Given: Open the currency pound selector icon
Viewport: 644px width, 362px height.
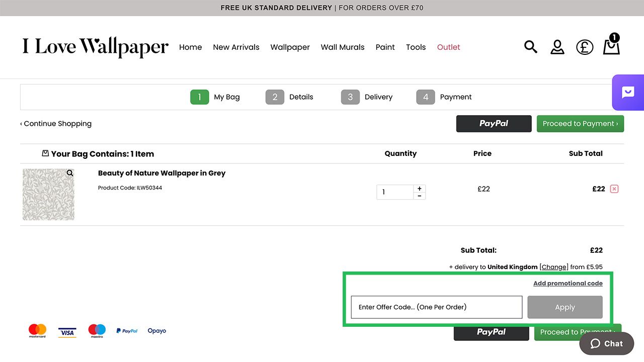Looking at the screenshot, I should (585, 47).
